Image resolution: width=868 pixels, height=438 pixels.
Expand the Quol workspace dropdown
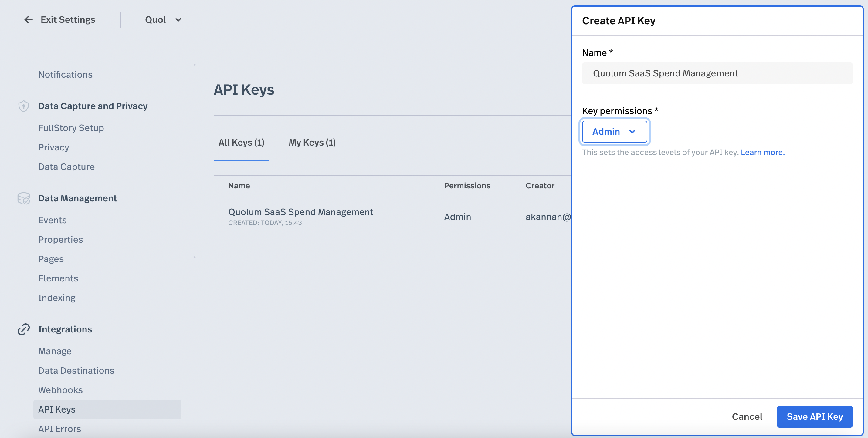163,20
